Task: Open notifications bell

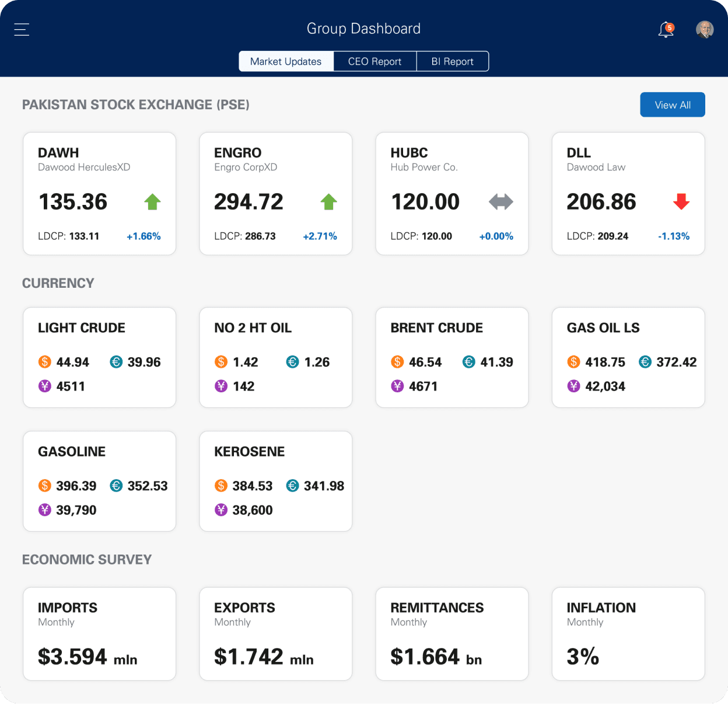Action: tap(666, 30)
